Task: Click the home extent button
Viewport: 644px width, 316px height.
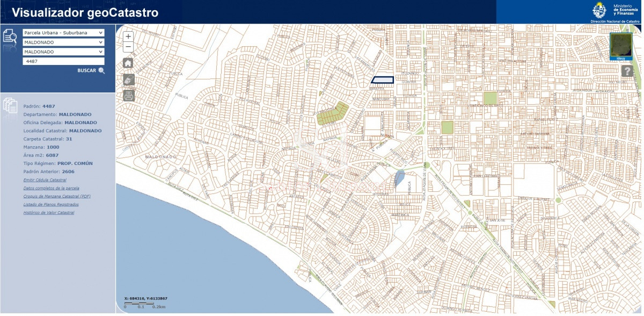Action: 128,63
